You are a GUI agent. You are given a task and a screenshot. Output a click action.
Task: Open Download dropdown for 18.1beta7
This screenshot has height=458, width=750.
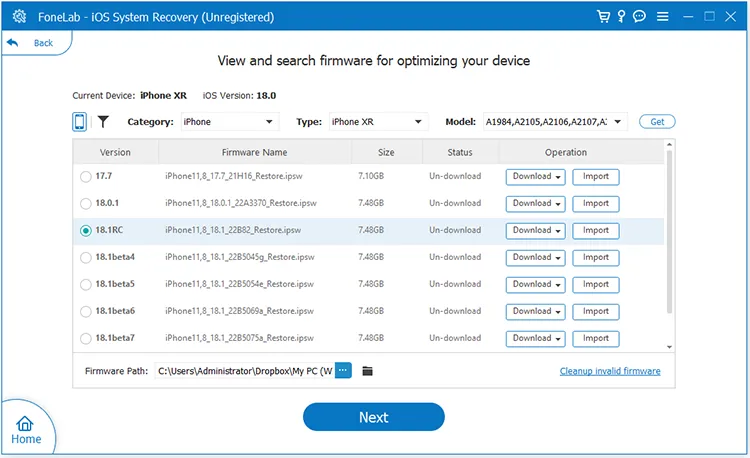tap(536, 338)
